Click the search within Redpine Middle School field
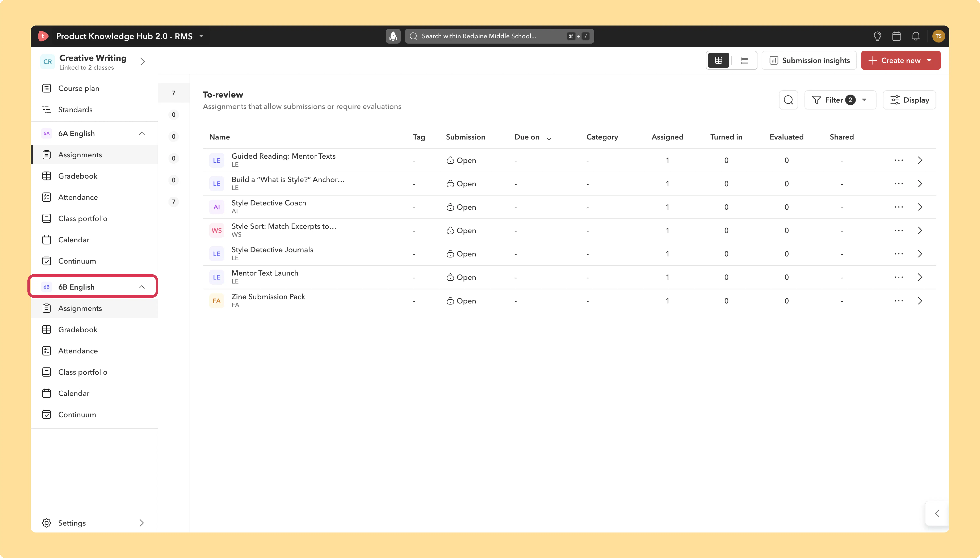980x558 pixels. 499,36
